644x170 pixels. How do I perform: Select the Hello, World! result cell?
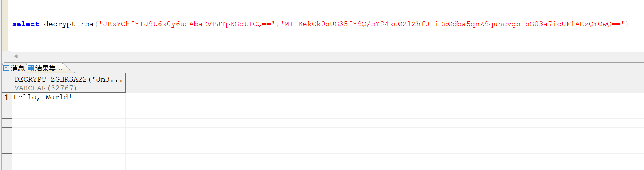(x=68, y=97)
